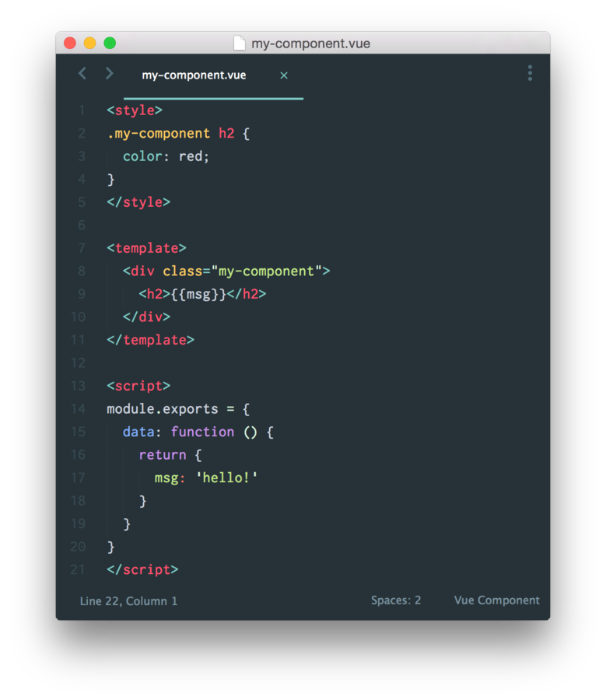Open the Vue Component syntax selector

496,600
